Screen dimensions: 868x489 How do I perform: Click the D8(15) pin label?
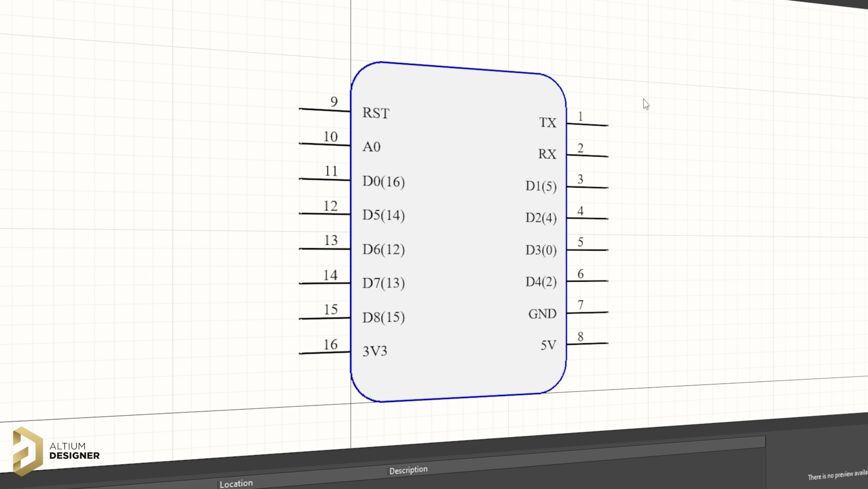click(383, 317)
